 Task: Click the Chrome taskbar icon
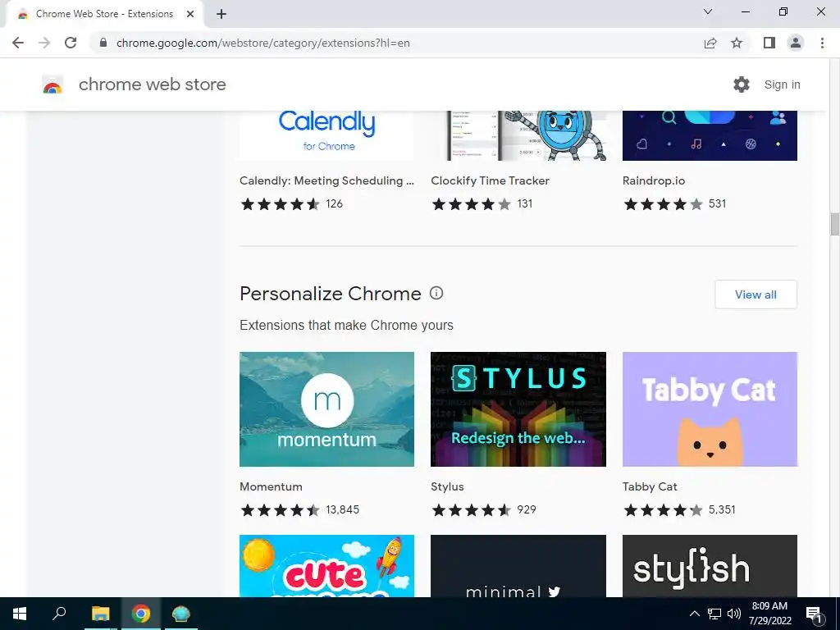tap(141, 614)
